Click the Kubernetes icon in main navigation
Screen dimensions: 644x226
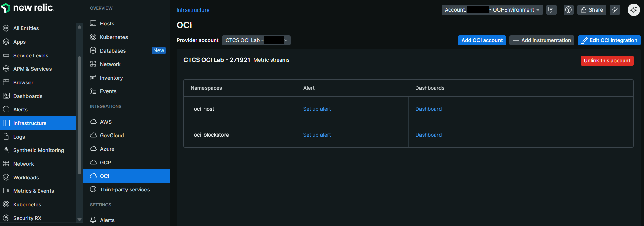6,204
